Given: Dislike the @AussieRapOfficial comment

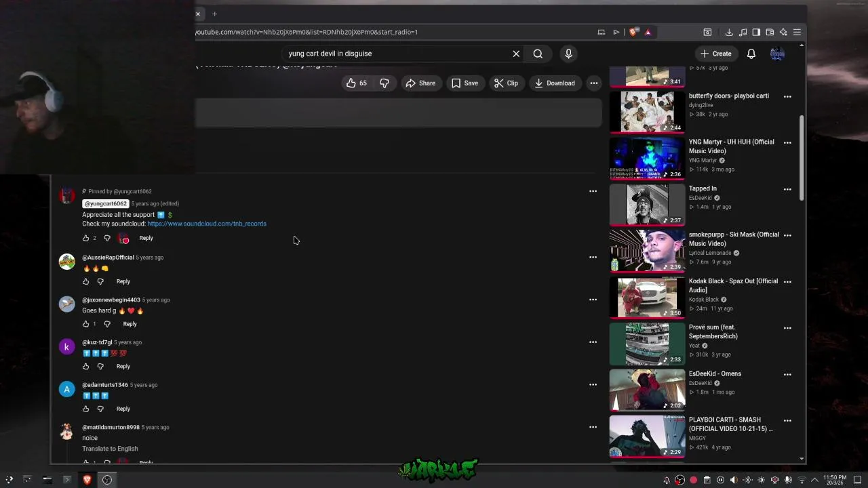Looking at the screenshot, I should point(100,281).
